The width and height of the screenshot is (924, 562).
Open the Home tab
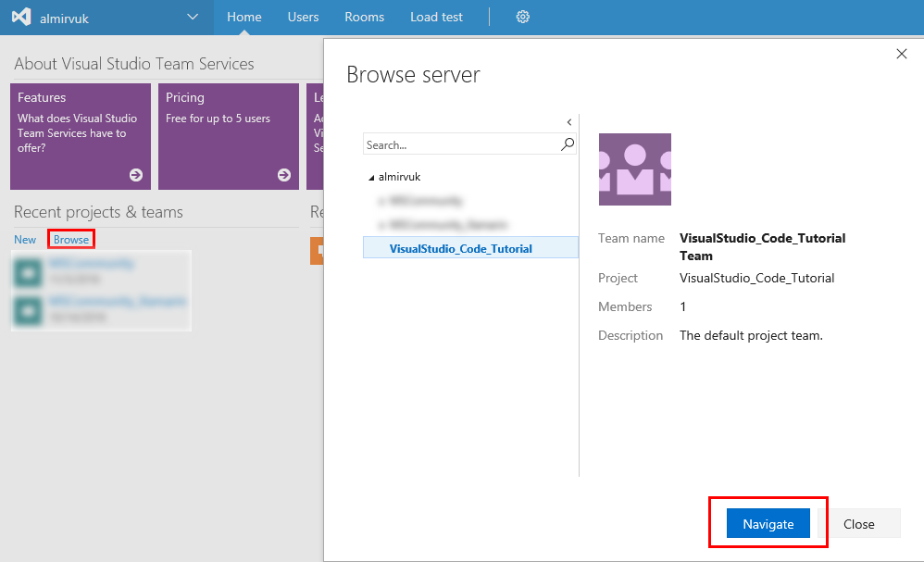(244, 17)
